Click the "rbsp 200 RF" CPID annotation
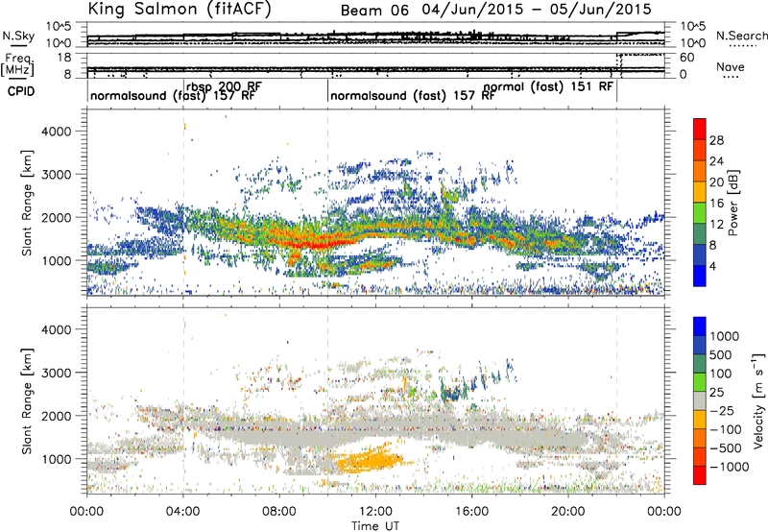The image size is (768, 532). coord(224,85)
